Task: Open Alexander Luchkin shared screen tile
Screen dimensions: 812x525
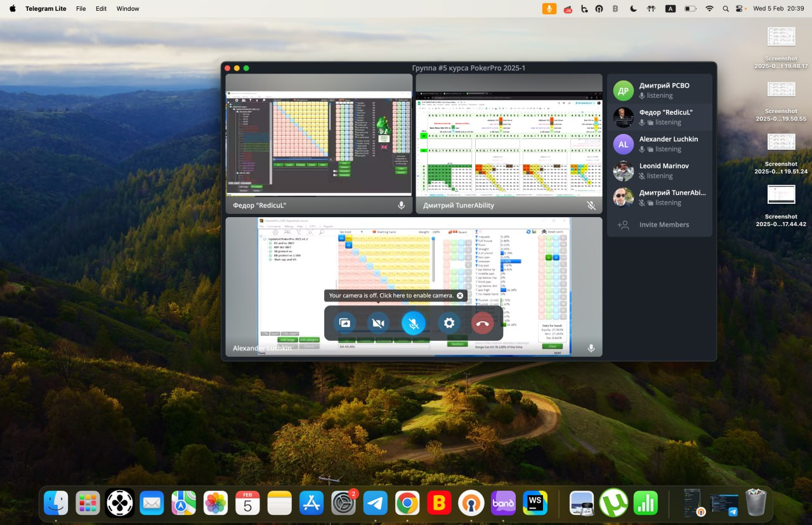Action: [414, 286]
